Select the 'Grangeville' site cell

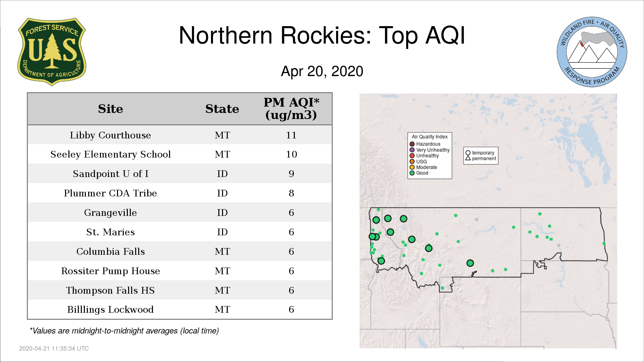click(x=110, y=213)
